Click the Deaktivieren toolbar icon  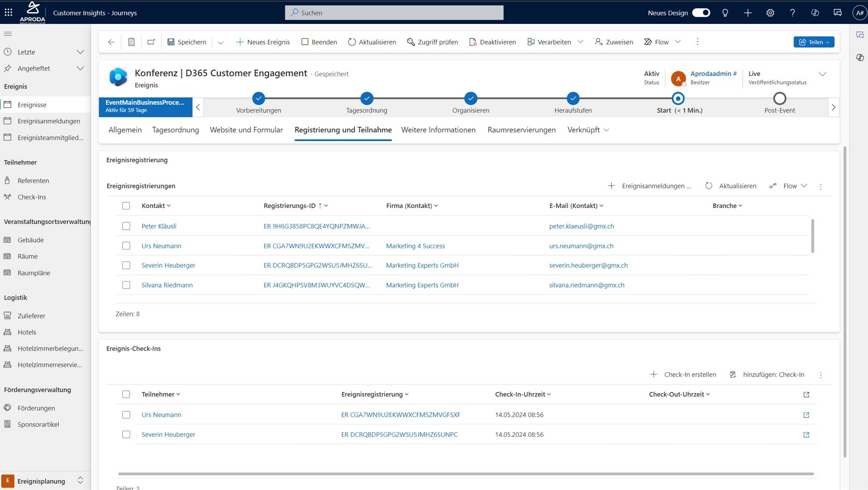(x=492, y=42)
